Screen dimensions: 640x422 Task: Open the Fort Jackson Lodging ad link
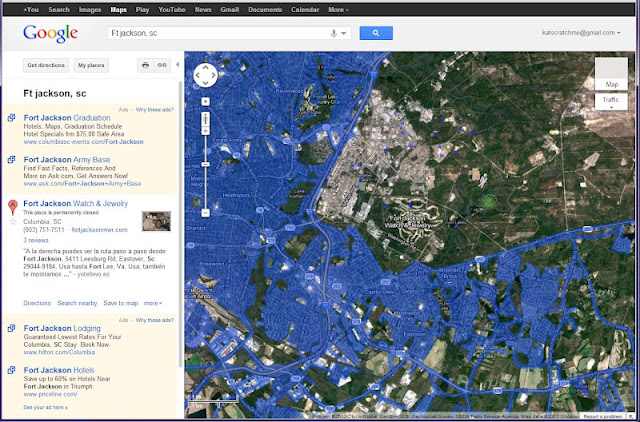(62, 328)
